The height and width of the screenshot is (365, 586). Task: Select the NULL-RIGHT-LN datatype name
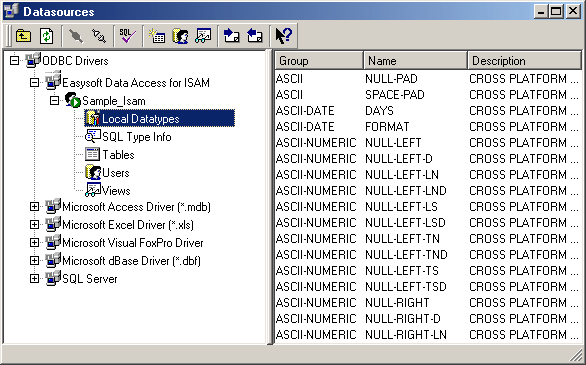tap(406, 335)
